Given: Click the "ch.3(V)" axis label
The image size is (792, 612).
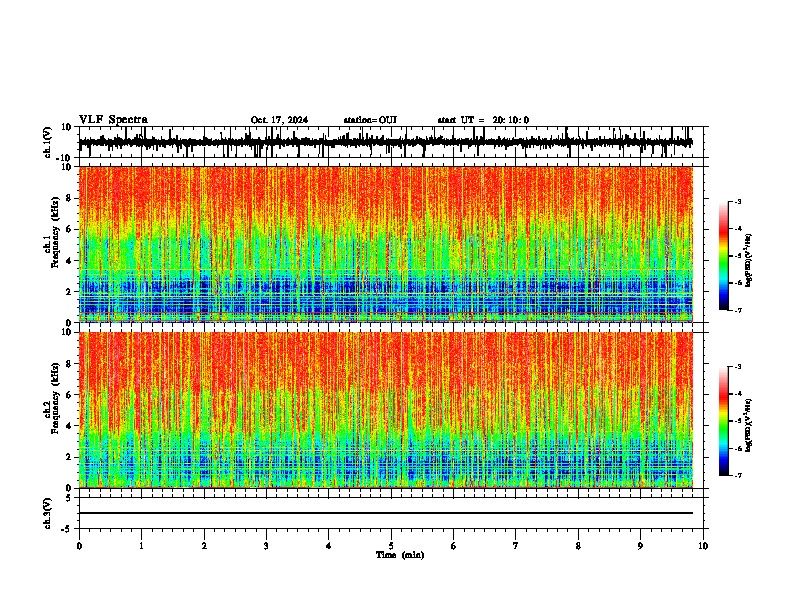Looking at the screenshot, I should pos(48,514).
